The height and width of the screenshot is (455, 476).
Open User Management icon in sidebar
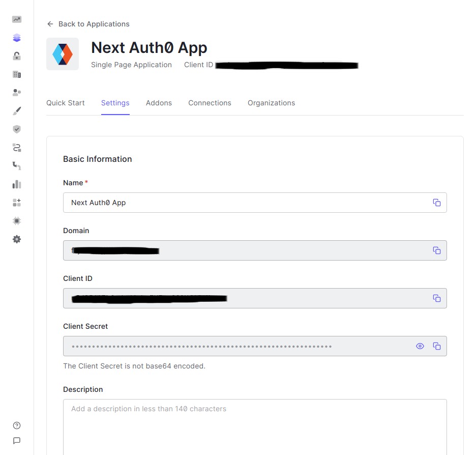pos(17,92)
